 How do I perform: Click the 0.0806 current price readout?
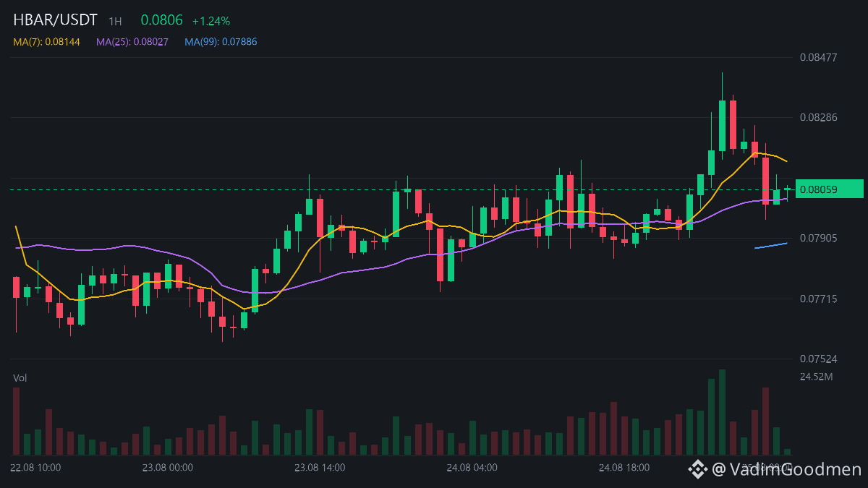click(x=161, y=20)
